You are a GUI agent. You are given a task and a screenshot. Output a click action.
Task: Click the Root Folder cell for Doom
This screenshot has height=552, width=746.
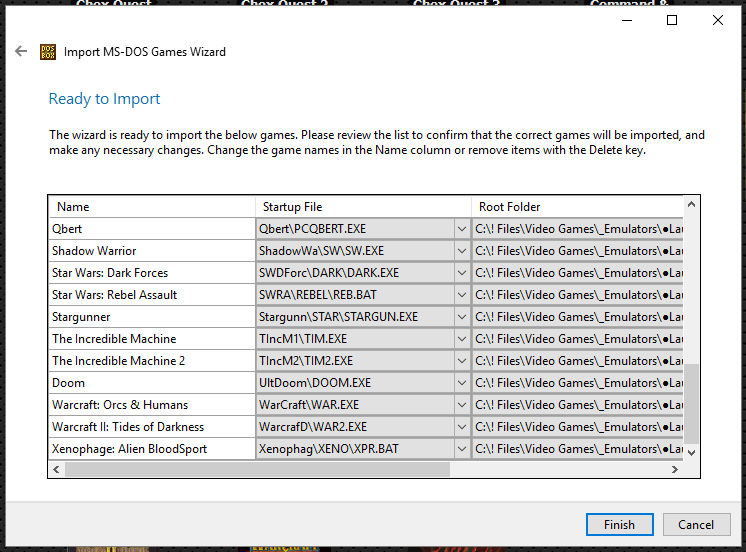pyautogui.click(x=578, y=383)
